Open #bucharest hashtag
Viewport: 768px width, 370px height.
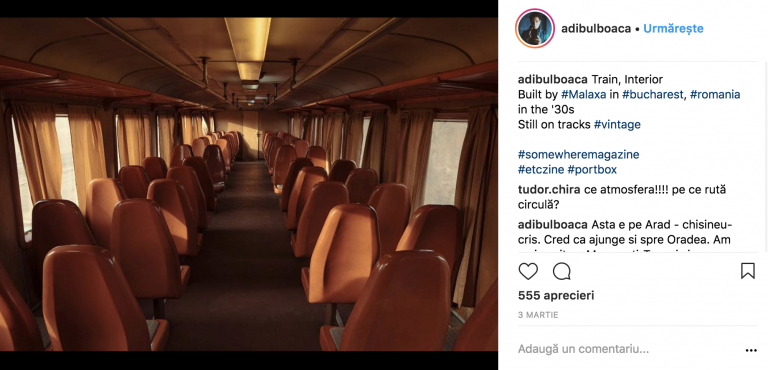653,95
